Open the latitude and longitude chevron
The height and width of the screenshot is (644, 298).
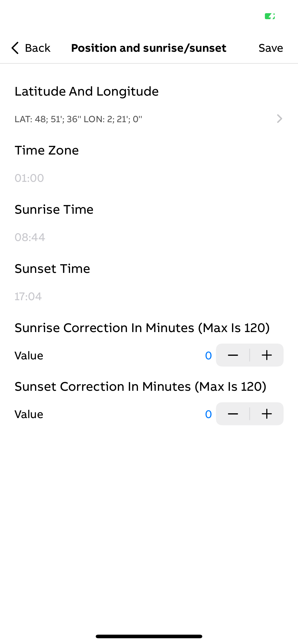[x=280, y=119]
